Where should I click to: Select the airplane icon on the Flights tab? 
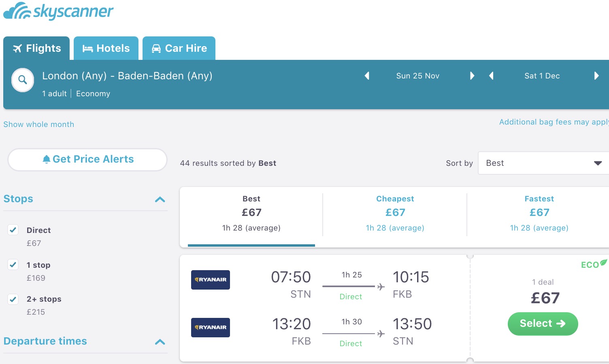[x=17, y=48]
